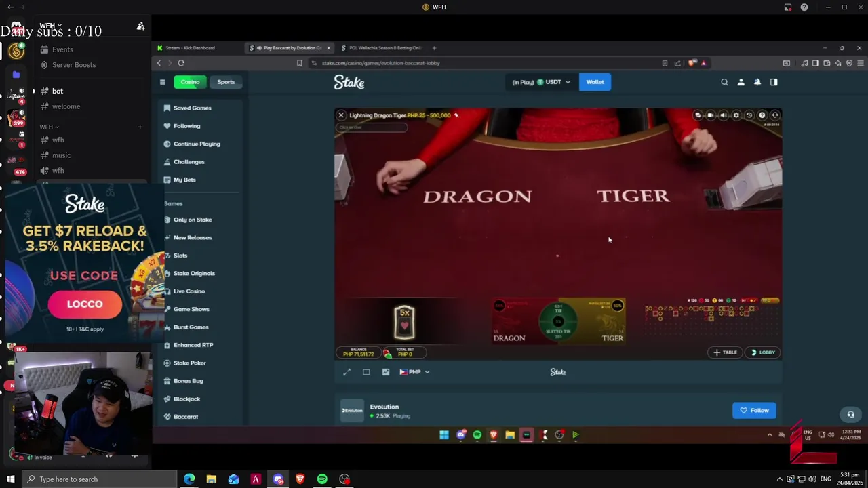Open Live Casino category

click(189, 291)
